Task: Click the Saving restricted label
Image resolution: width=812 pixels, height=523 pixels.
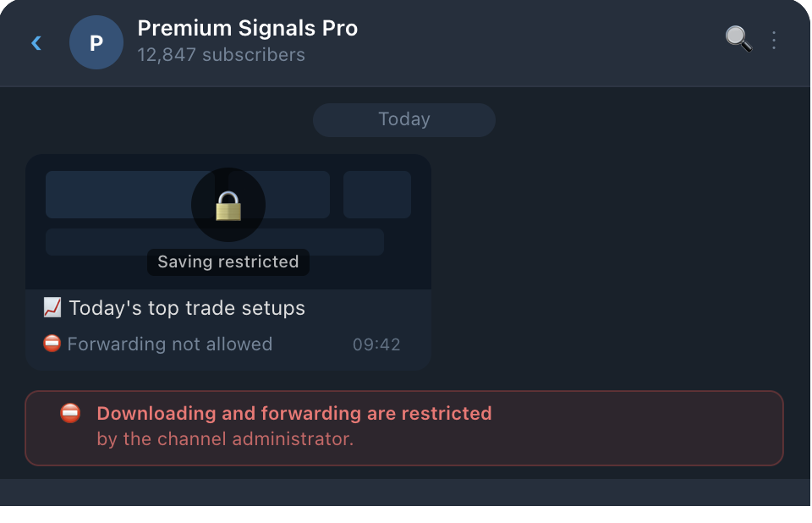Action: pyautogui.click(x=228, y=261)
